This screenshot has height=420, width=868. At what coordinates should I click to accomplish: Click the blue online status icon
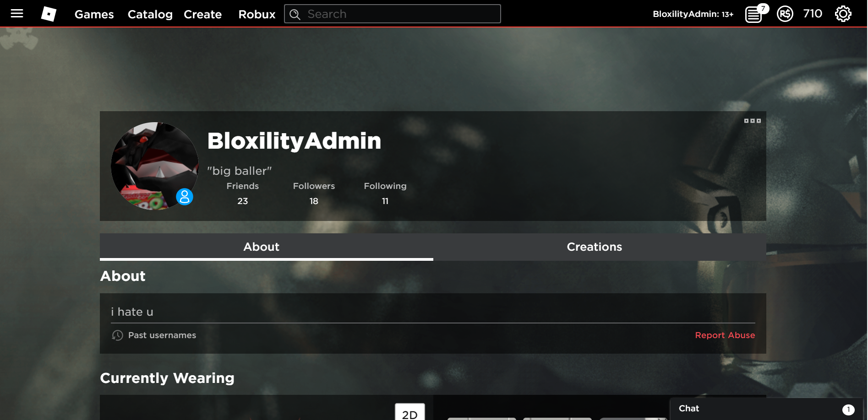coord(185,197)
